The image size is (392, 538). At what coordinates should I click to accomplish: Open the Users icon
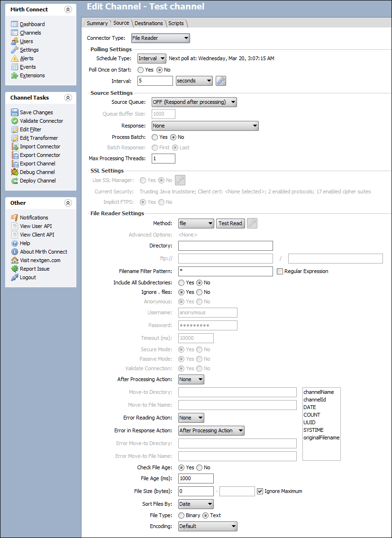14,41
